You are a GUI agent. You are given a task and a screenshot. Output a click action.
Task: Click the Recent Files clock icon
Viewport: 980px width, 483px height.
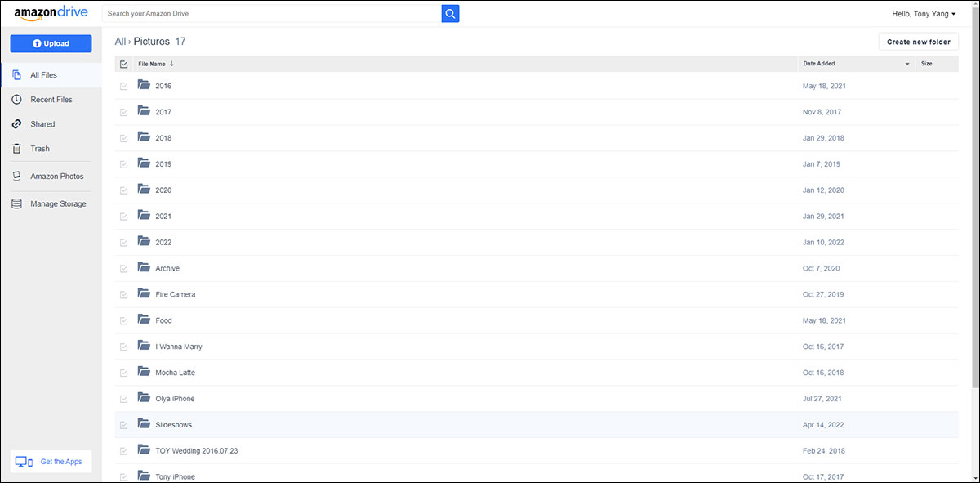click(16, 100)
